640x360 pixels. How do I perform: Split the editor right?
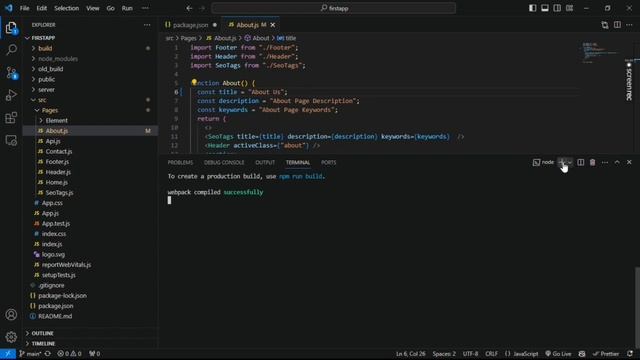click(617, 25)
